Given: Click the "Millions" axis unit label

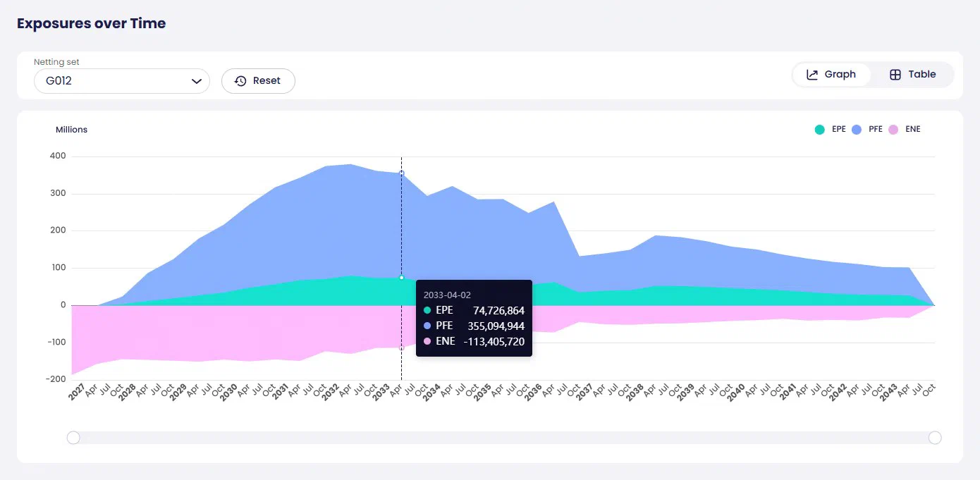Looking at the screenshot, I should (x=72, y=130).
